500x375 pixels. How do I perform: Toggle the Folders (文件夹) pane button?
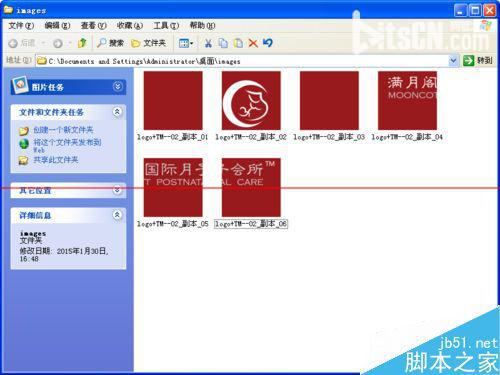[148, 43]
